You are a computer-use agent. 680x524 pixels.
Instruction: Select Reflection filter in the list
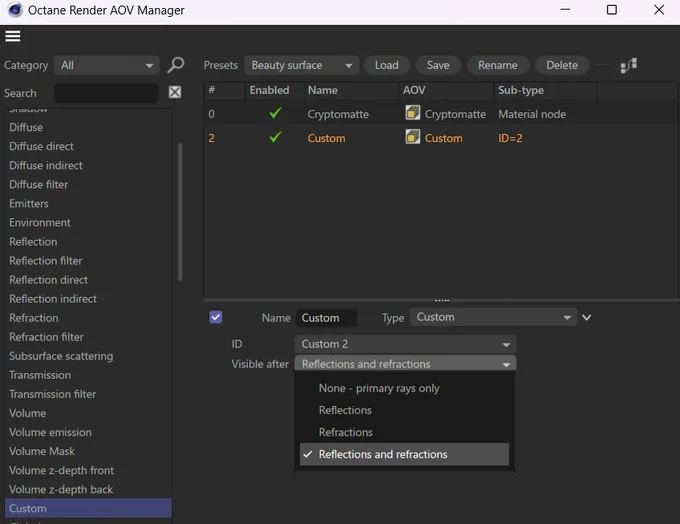tap(88, 261)
